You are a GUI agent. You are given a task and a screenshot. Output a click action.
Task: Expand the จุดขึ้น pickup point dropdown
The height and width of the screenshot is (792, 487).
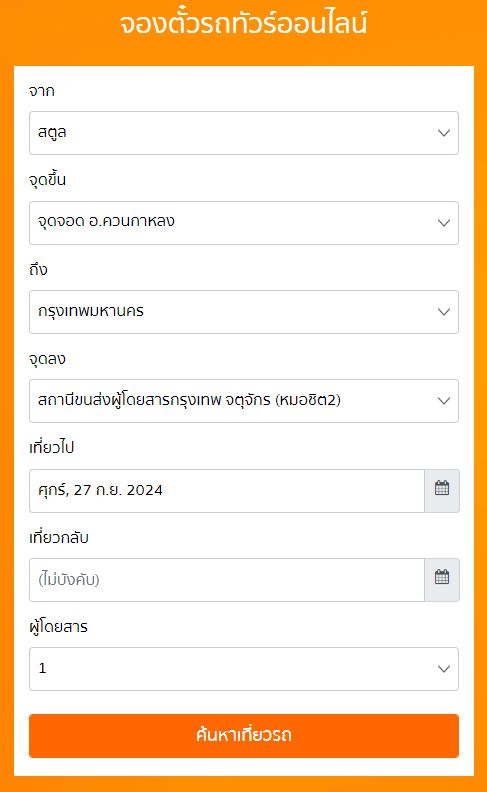(x=244, y=223)
